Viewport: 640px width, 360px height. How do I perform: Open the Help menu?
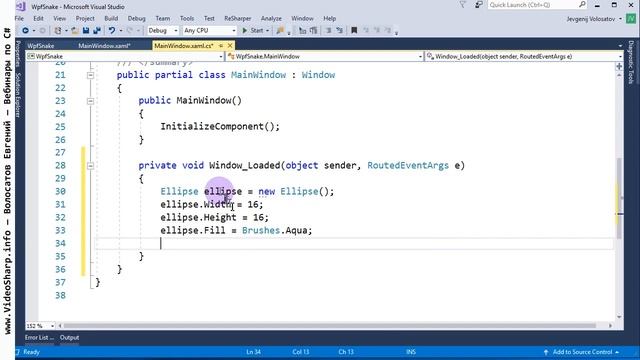point(329,18)
